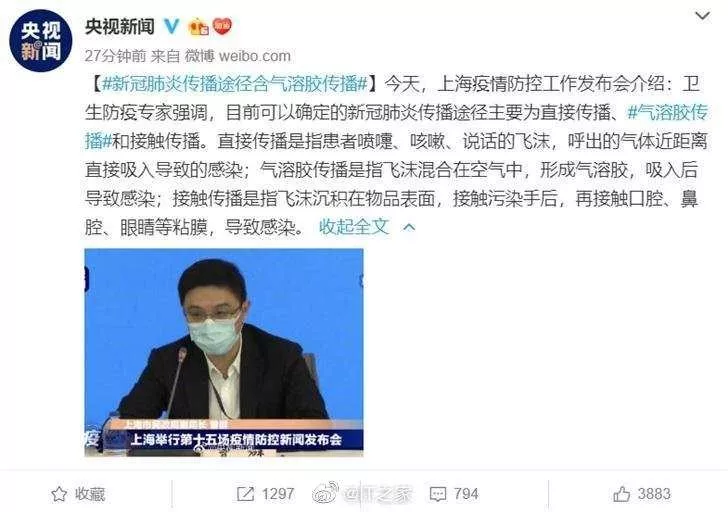Click the blue V verified badge
This screenshot has width=728, height=512.
click(171, 26)
